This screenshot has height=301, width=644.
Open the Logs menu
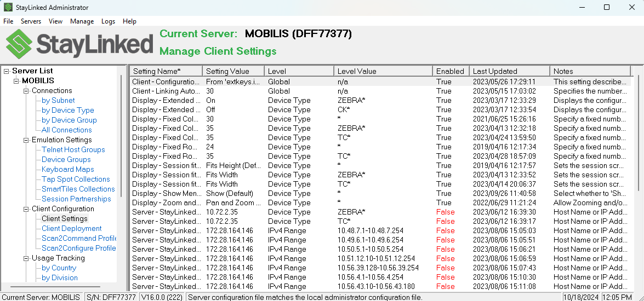tap(108, 21)
